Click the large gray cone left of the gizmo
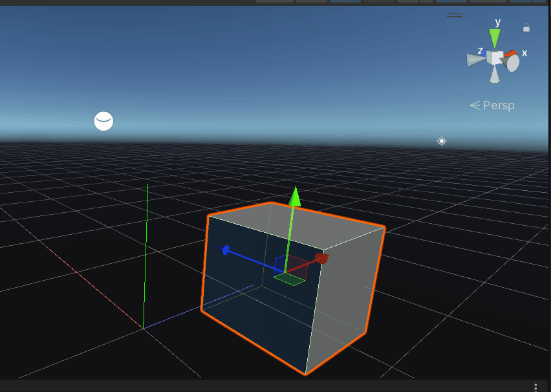This screenshot has width=551, height=392. 473,60
